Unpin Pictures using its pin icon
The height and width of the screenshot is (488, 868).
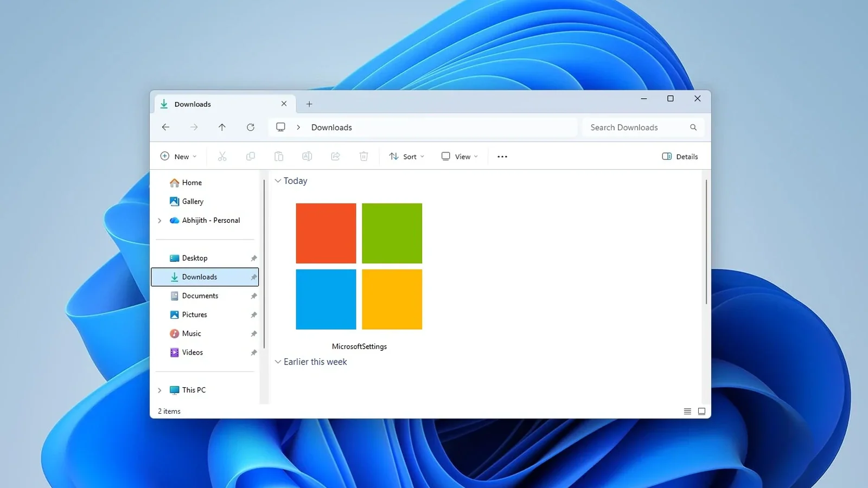[253, 315]
